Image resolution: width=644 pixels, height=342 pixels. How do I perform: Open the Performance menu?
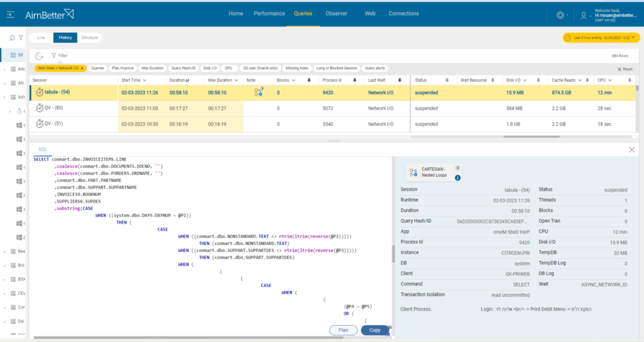click(269, 14)
